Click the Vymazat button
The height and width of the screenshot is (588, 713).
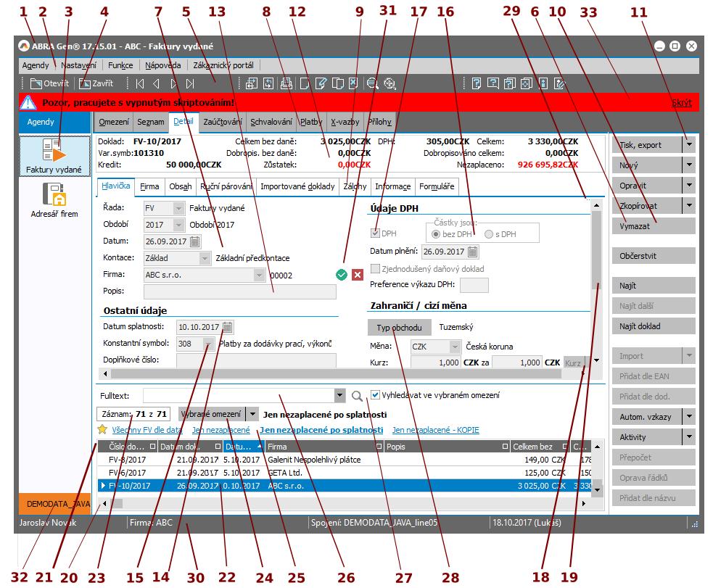point(654,225)
